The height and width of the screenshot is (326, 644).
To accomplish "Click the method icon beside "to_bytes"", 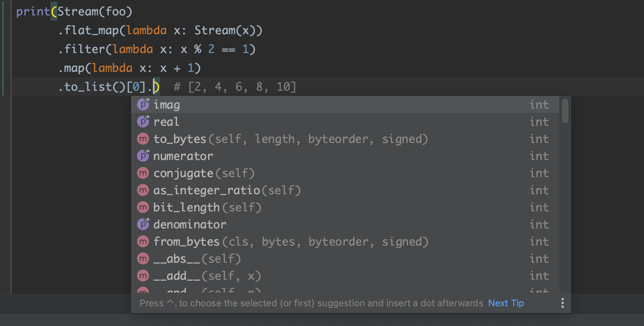I will [143, 139].
